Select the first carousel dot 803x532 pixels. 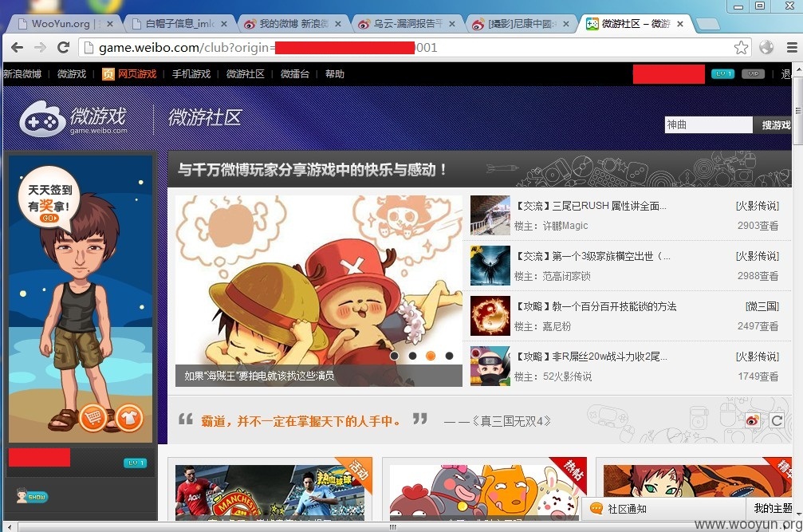(394, 356)
